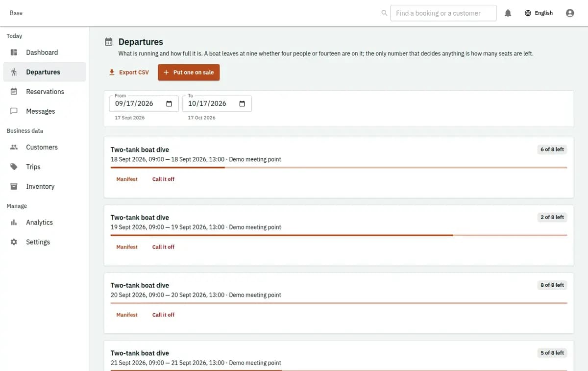
Task: Click the Analytics bar chart icon
Action: pos(14,223)
